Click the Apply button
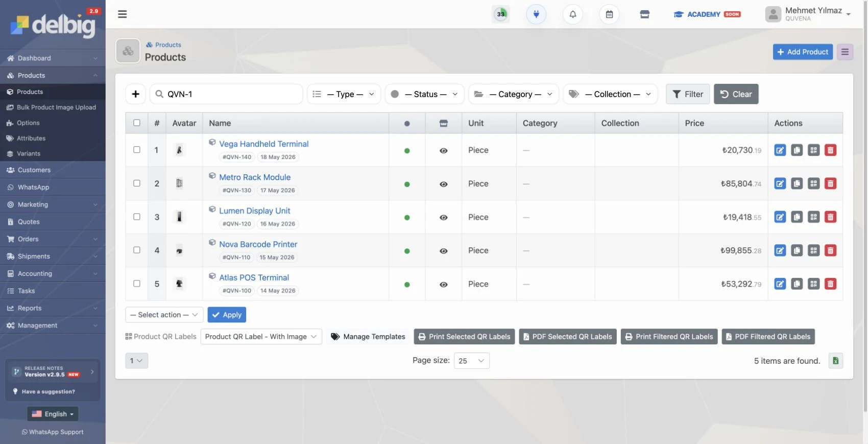This screenshot has width=868, height=444. [x=227, y=315]
